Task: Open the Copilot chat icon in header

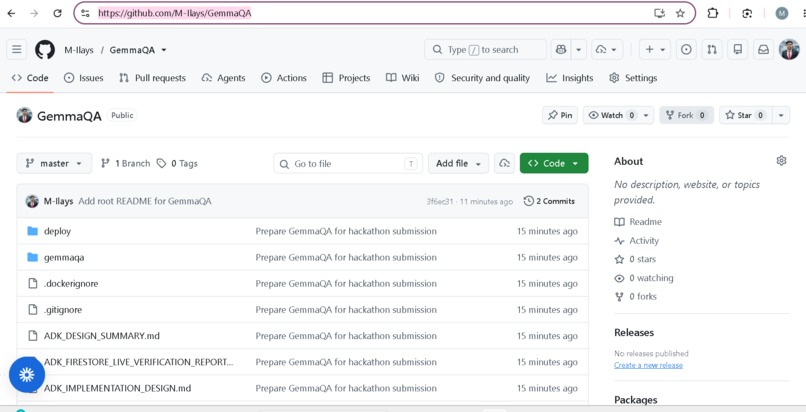Action: click(561, 50)
